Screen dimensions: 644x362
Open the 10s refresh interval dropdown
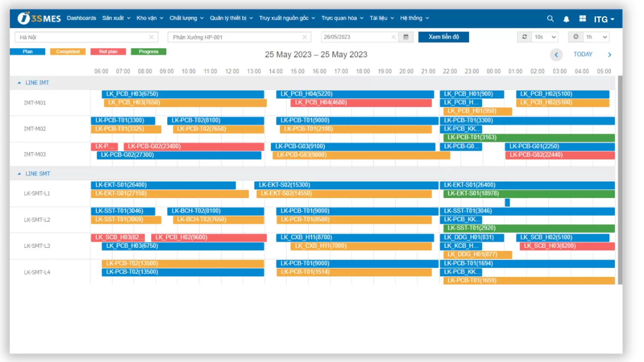coord(545,37)
